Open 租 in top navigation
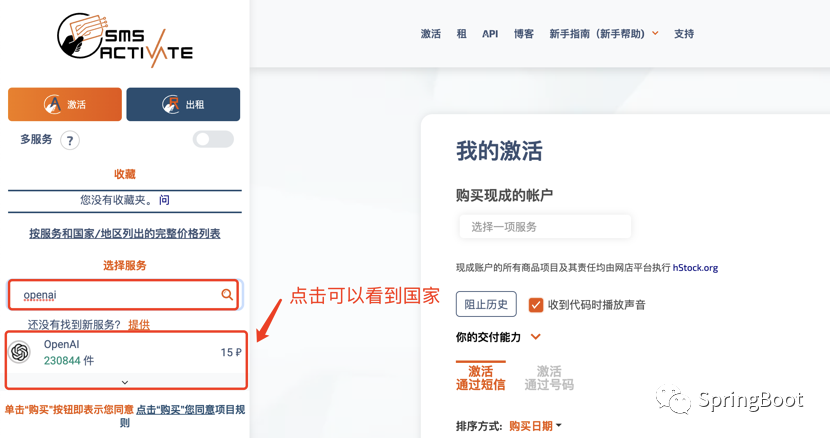Viewport: 830px width, 438px height. (462, 34)
